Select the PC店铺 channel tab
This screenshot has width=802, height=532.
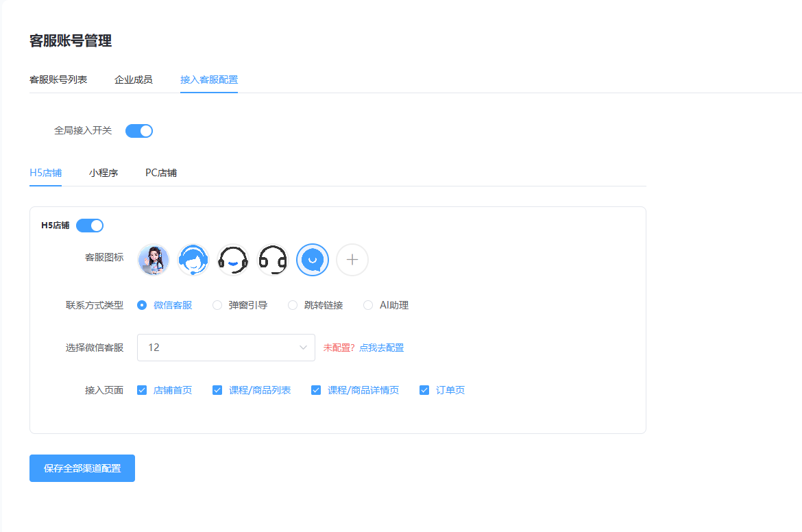click(x=161, y=173)
